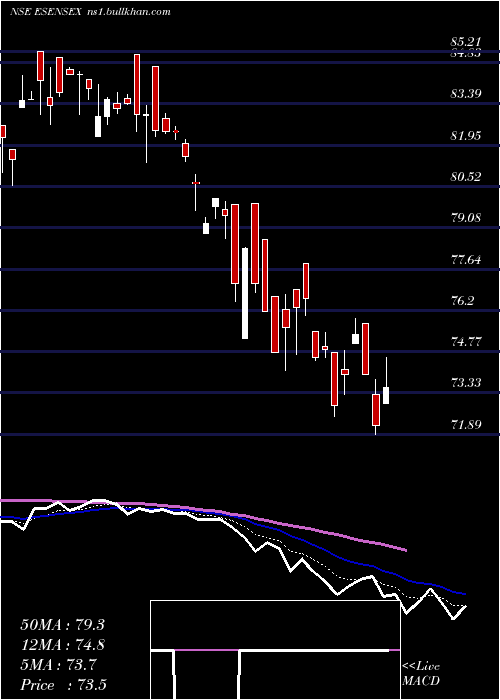Viewport: 500px width, 700px height.
Task: Select the 79.08 price level label
Action: 466,218
